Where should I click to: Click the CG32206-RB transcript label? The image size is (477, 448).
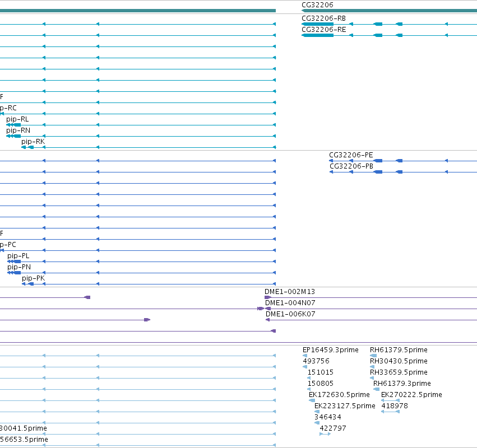point(323,18)
